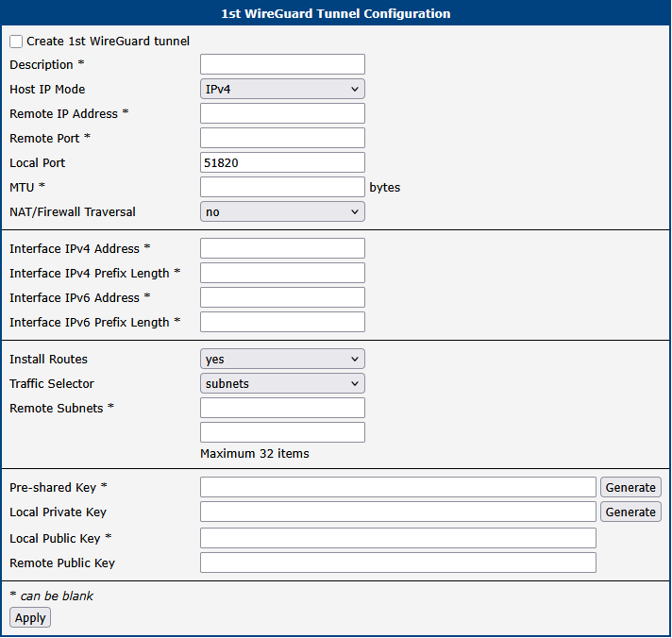This screenshot has height=638, width=672.
Task: Click the Local Public Key field
Action: coord(398,538)
